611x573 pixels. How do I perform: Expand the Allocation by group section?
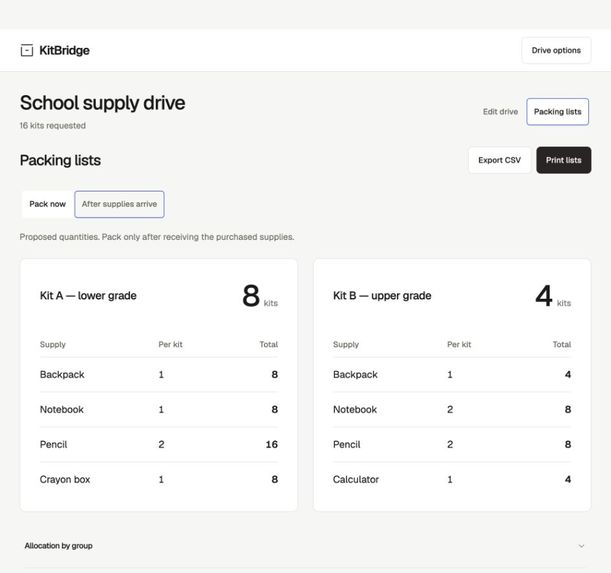pos(305,546)
